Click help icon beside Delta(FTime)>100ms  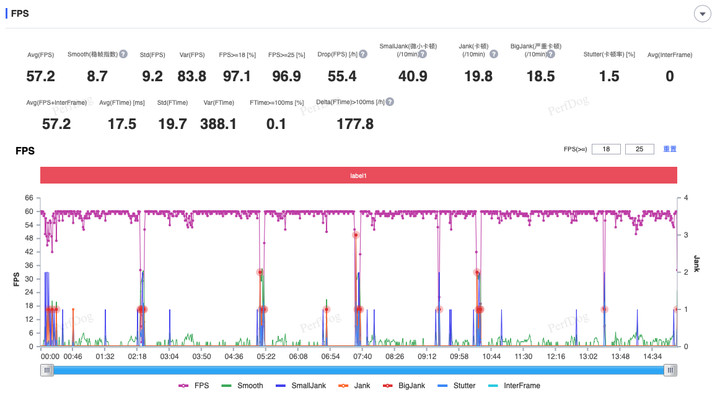390,102
